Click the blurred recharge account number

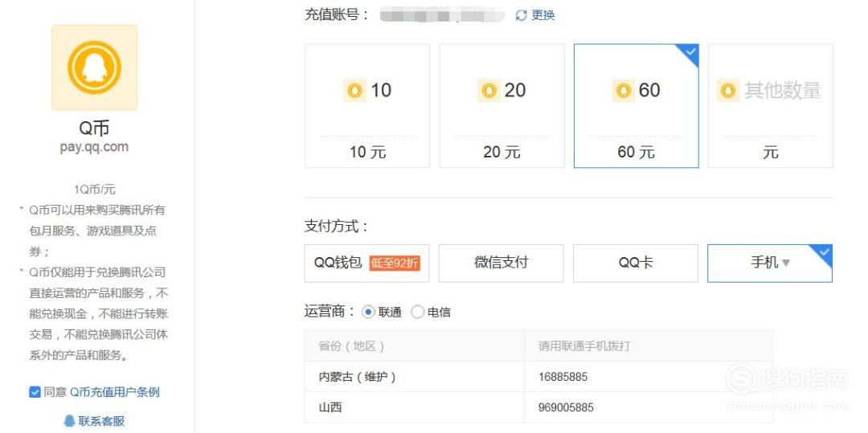[x=442, y=15]
